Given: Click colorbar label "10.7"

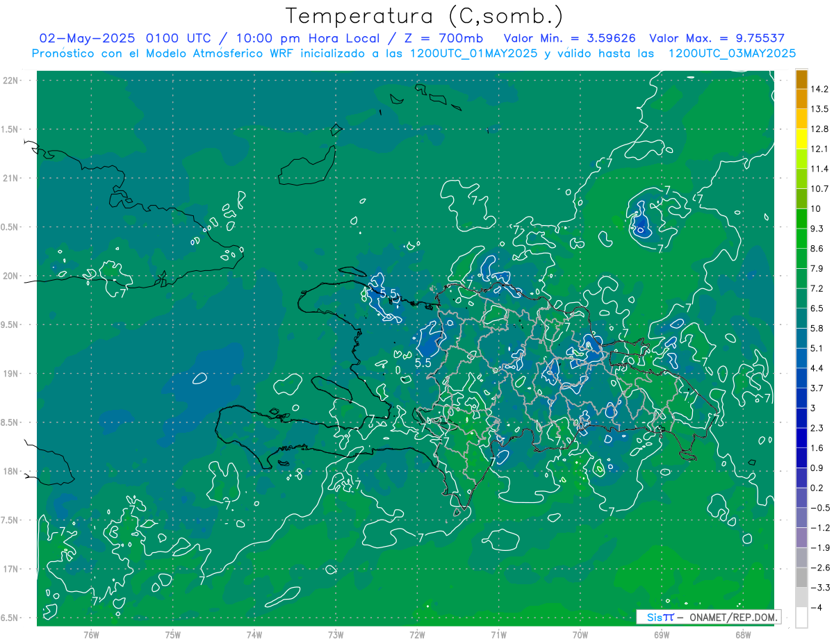Looking at the screenshot, I should (x=819, y=189).
